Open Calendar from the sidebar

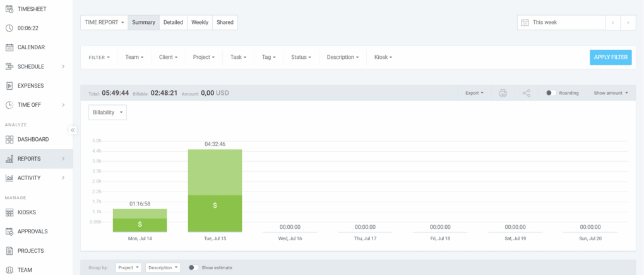pos(30,47)
